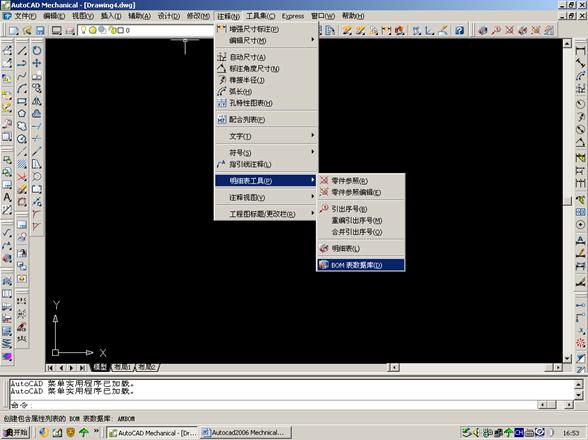
Task: Click the 开始 Start button
Action: (x=16, y=432)
